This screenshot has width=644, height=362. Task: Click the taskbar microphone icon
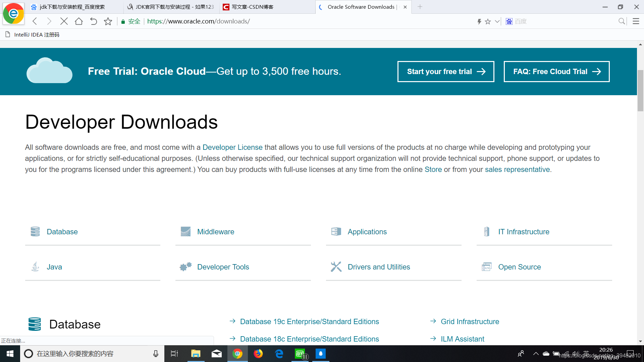156,354
